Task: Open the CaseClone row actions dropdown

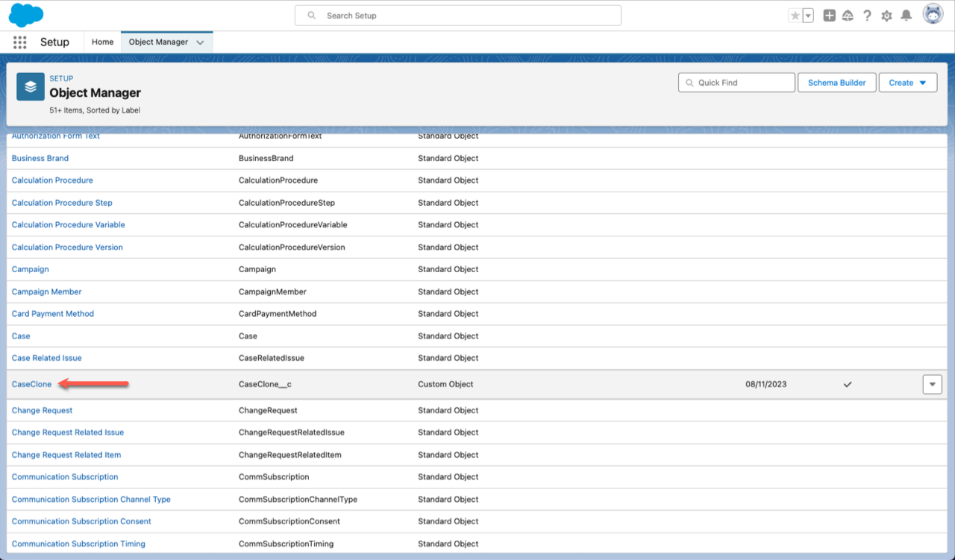Action: [x=932, y=384]
